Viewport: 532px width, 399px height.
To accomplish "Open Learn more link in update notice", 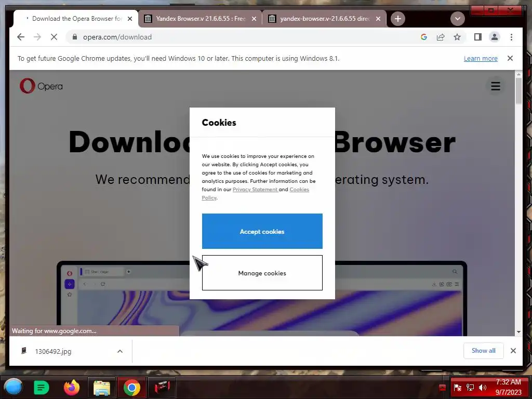I will point(481,58).
